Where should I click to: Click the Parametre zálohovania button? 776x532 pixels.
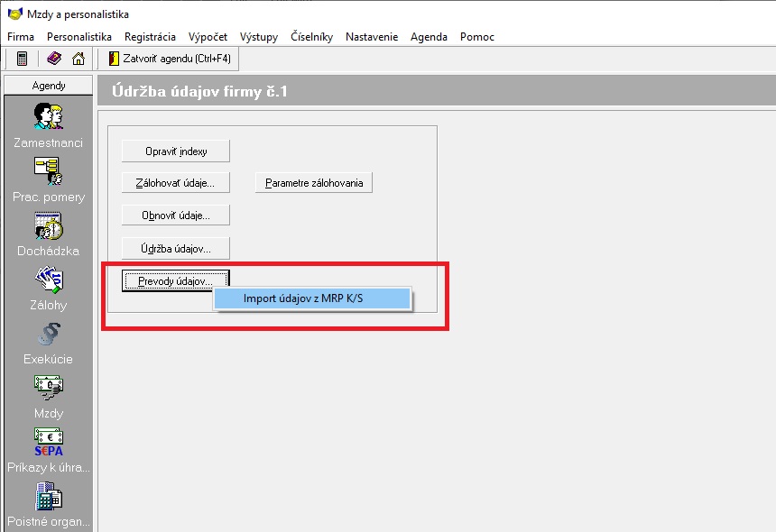314,183
